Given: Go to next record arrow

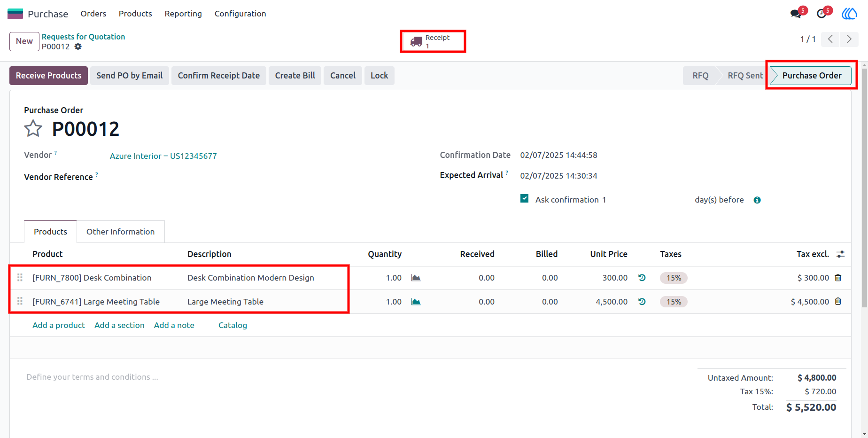Looking at the screenshot, I should (x=849, y=39).
